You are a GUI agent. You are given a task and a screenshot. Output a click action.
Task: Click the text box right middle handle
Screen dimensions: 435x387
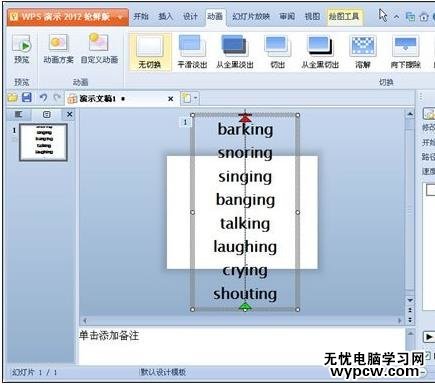click(298, 212)
